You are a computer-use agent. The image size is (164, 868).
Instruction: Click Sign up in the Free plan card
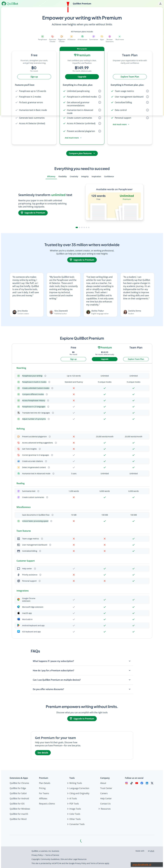(x=34, y=77)
